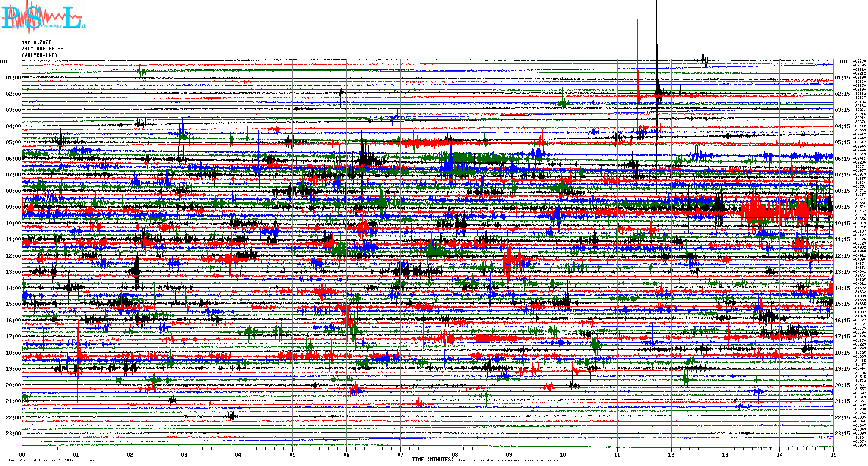
Task: Click minute tick 12 on bottom axis
Action: [x=671, y=455]
